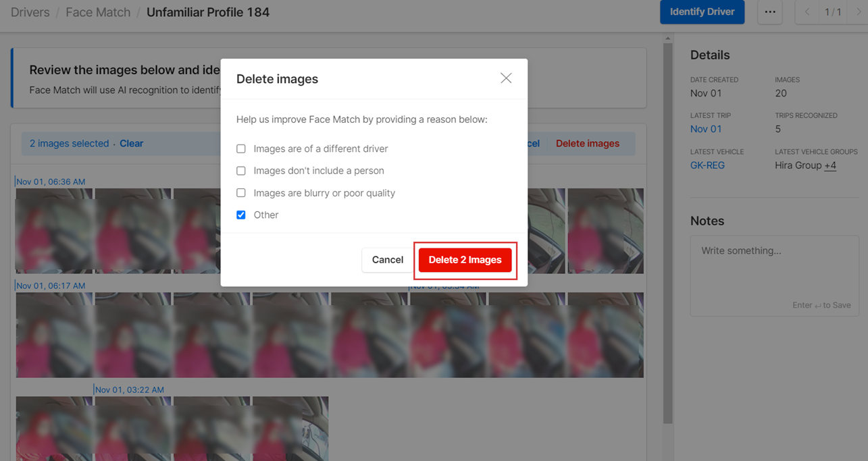Check 'Images are of a different driver'

click(x=241, y=148)
